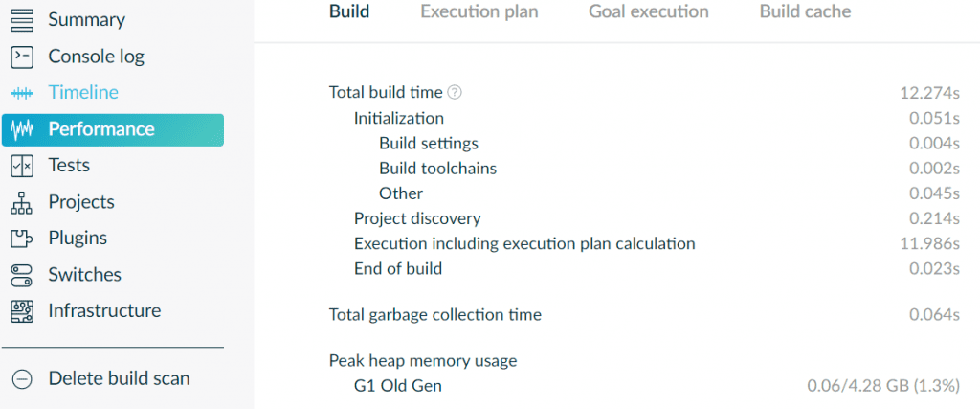Click the Plugins puzzle piece icon

tap(22, 239)
